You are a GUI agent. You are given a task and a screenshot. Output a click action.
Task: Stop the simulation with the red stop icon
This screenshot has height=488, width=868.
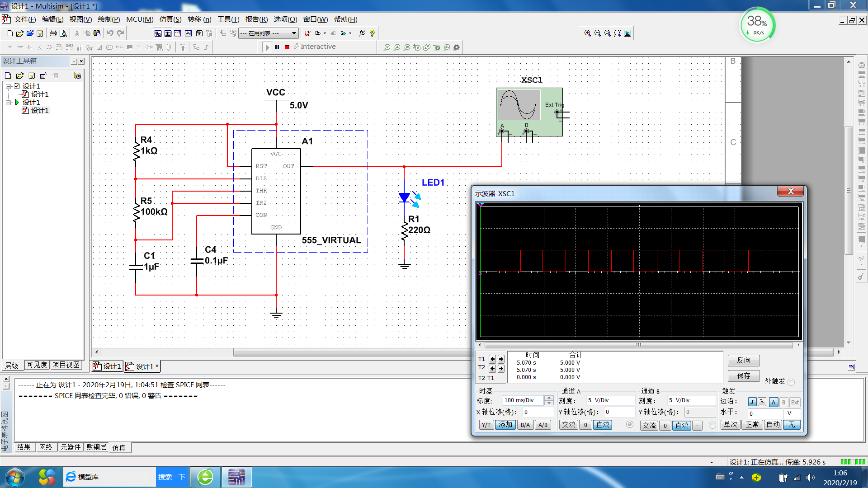pyautogui.click(x=287, y=47)
